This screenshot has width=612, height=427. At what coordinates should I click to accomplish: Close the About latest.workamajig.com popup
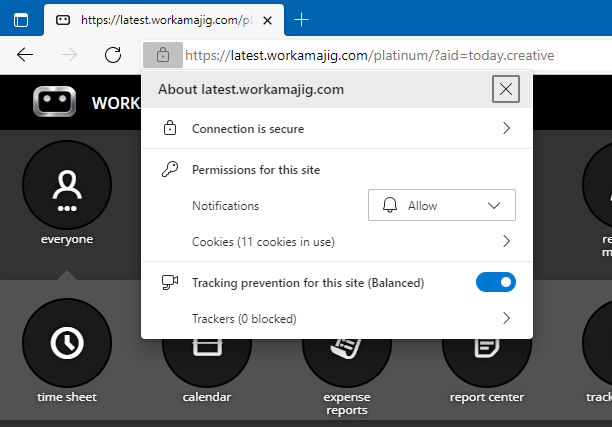point(505,89)
